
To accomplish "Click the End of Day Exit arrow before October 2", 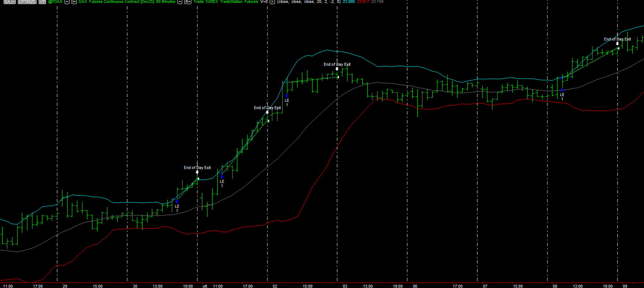I will [x=267, y=112].
